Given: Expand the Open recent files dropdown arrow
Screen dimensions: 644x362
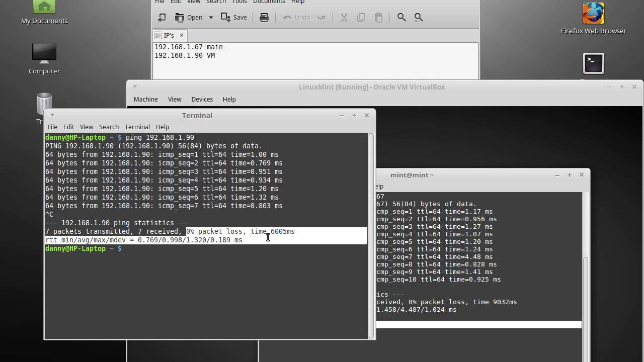Looking at the screenshot, I should click(x=211, y=17).
